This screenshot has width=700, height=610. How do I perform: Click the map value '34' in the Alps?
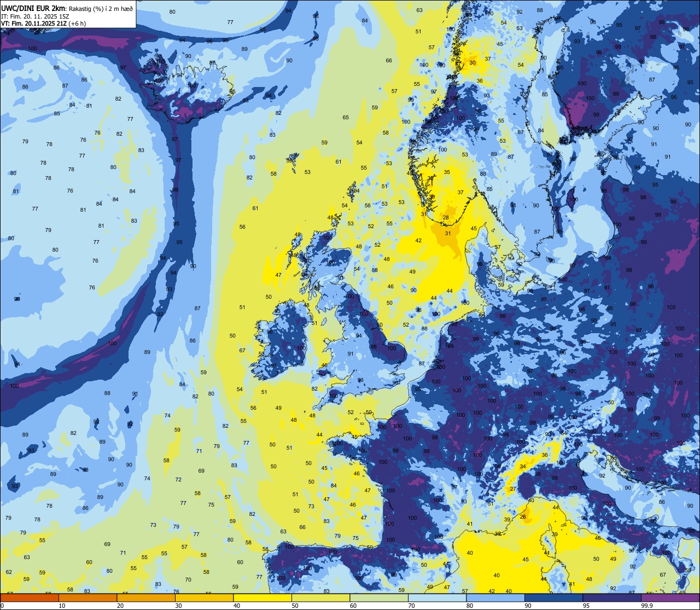pyautogui.click(x=523, y=467)
